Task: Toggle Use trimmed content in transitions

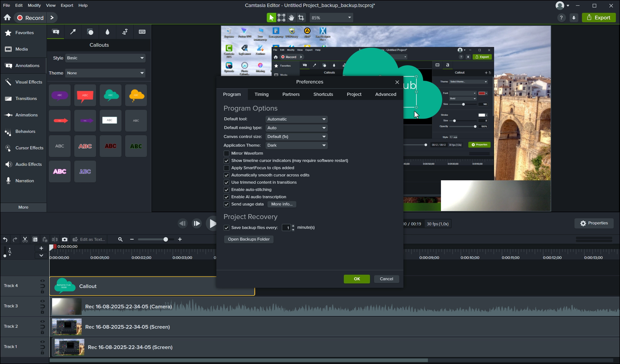Action: click(226, 182)
